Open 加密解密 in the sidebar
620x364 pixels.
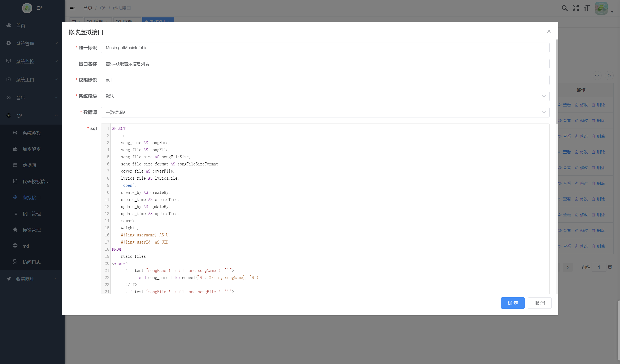[31, 149]
